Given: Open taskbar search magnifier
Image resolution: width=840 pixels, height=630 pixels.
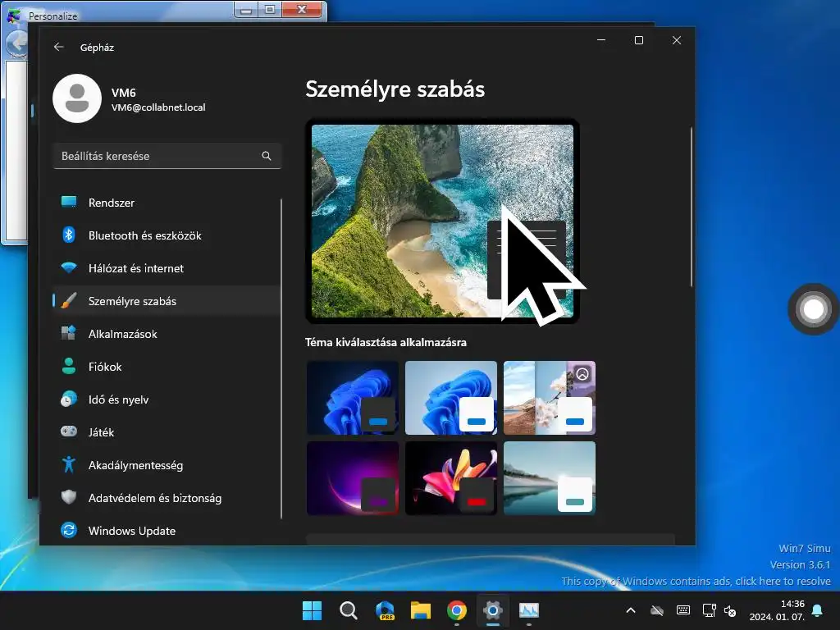Looking at the screenshot, I should (348, 610).
